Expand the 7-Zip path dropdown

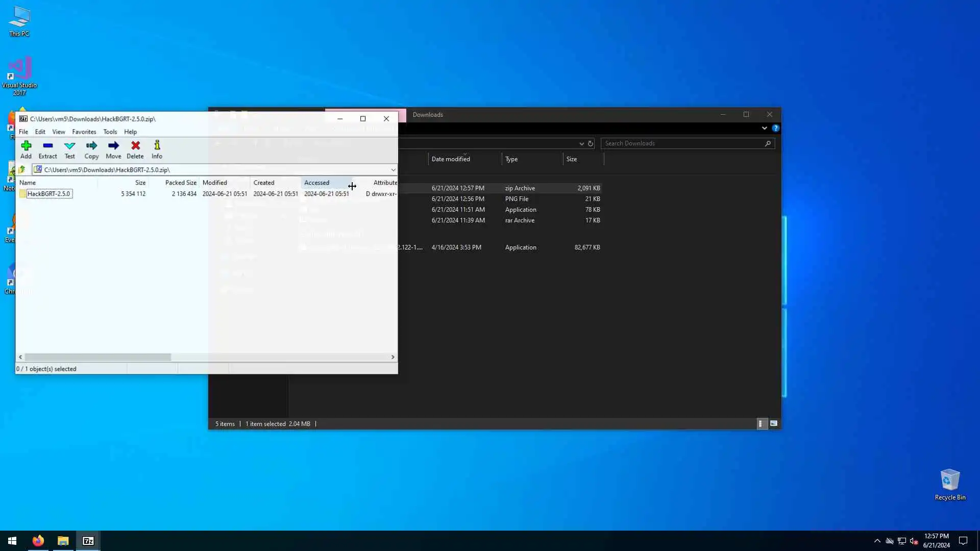pyautogui.click(x=393, y=170)
